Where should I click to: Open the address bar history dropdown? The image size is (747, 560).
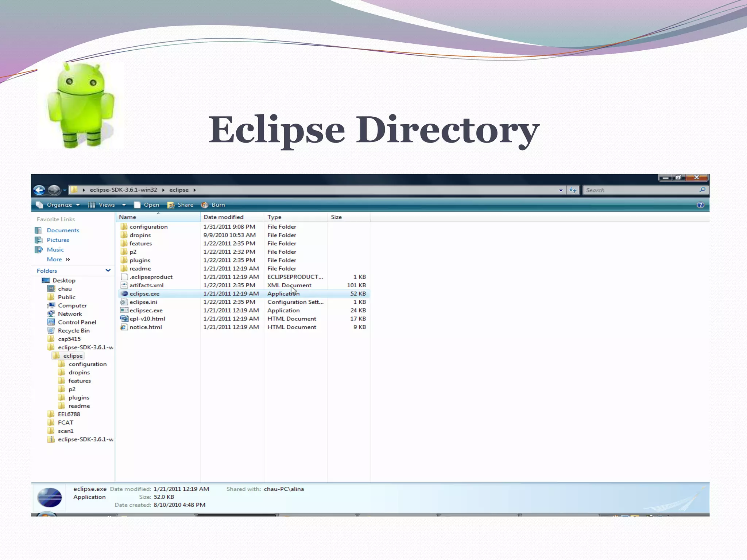click(x=561, y=190)
